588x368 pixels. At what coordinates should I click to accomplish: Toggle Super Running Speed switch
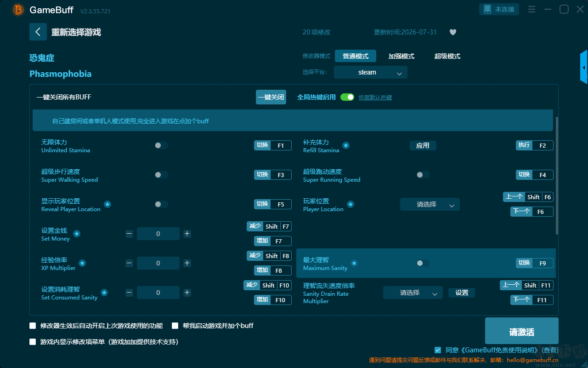423,175
